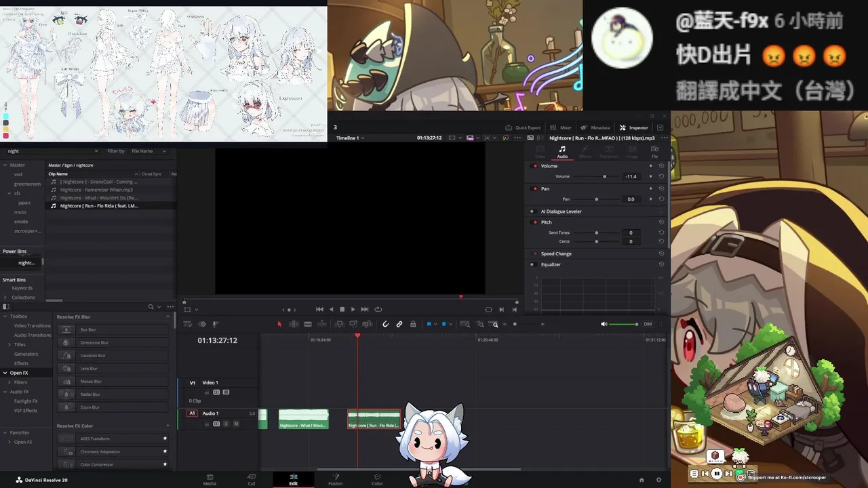The width and height of the screenshot is (868, 488).
Task: Switch to the Cut page
Action: point(252,479)
